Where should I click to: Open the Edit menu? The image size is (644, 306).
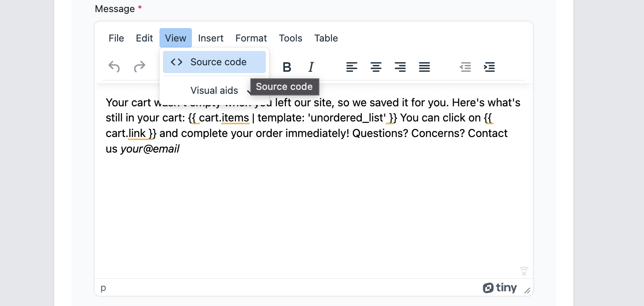pyautogui.click(x=144, y=38)
